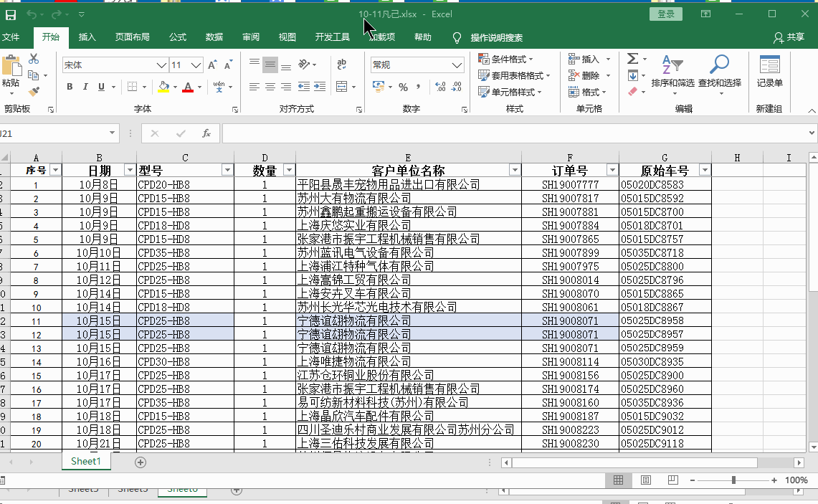Viewport: 818px width, 504px height.
Task: Click the Paste clipboard icon
Action: point(11,66)
